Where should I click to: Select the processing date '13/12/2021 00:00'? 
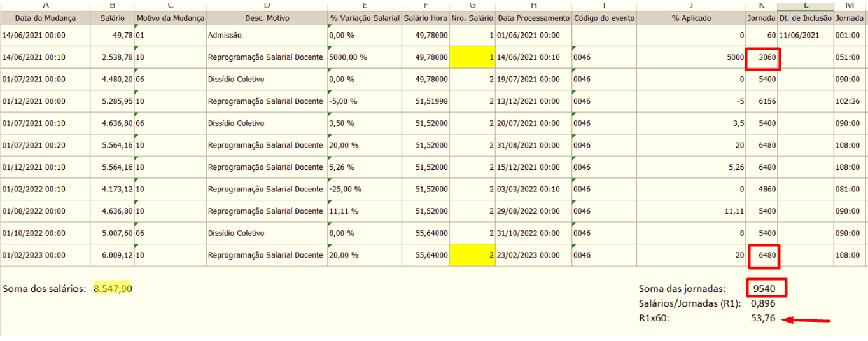[533, 101]
